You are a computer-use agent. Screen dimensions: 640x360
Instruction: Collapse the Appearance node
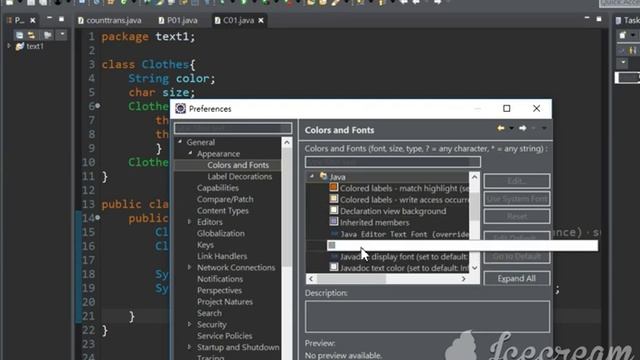click(190, 153)
